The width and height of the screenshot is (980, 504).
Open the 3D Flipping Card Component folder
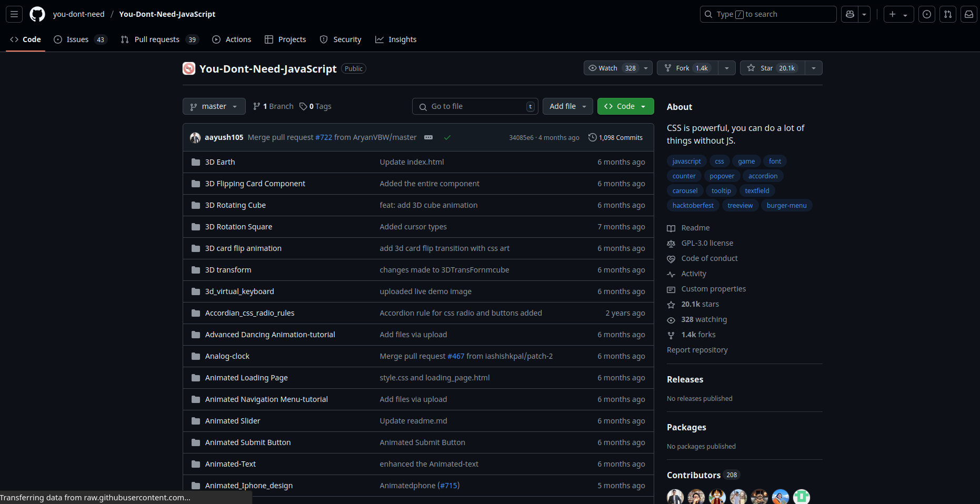point(255,184)
